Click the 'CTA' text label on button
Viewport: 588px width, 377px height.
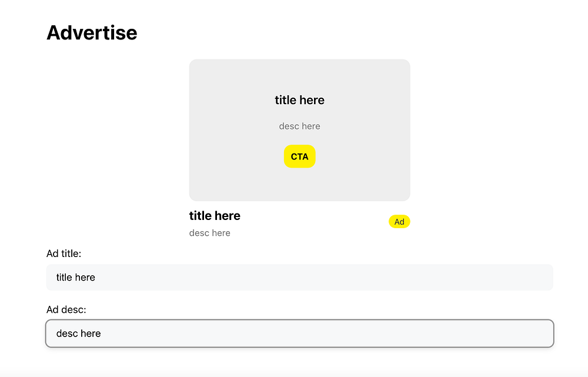[x=299, y=156]
